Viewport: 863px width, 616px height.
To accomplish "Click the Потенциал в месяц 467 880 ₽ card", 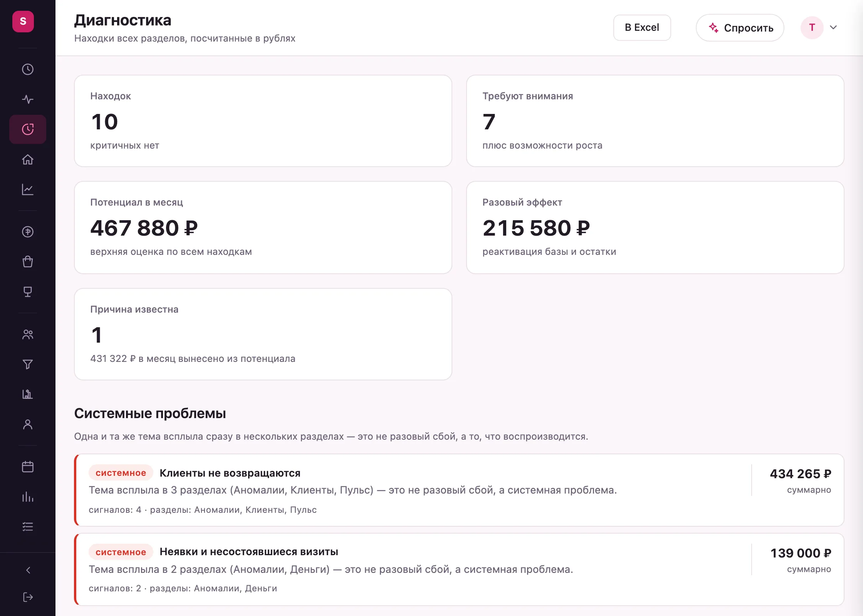I will click(263, 228).
